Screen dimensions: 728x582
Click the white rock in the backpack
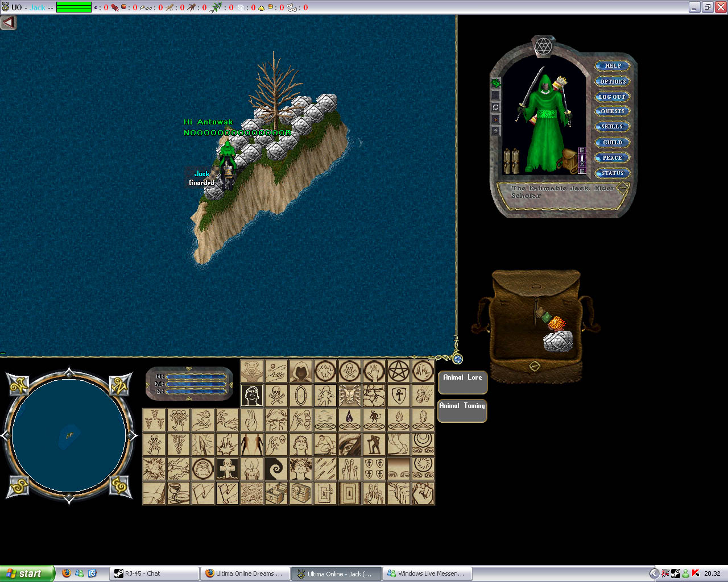[558, 342]
